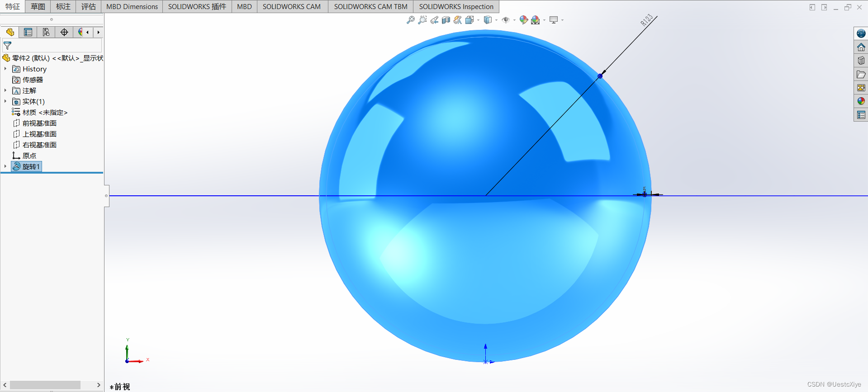Click the panel collapse handle

pos(106,196)
